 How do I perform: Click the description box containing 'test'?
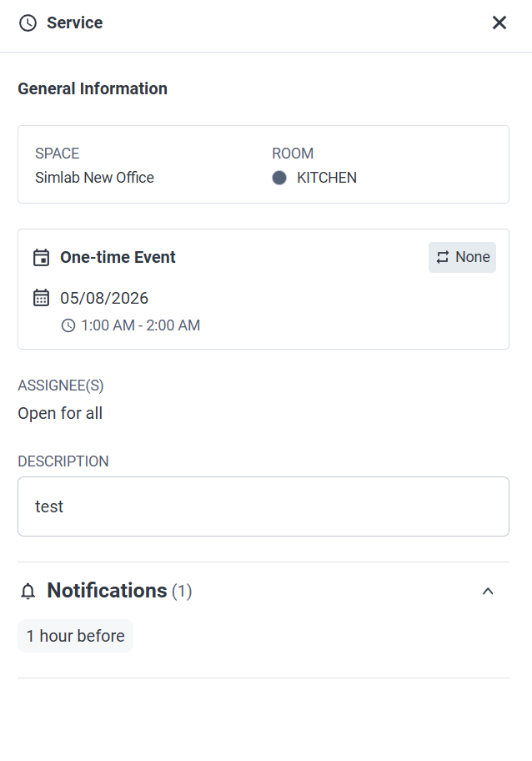coord(263,506)
